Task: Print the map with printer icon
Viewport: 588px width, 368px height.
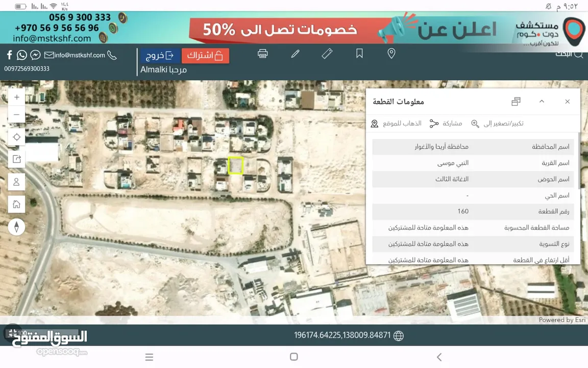Action: pos(263,54)
